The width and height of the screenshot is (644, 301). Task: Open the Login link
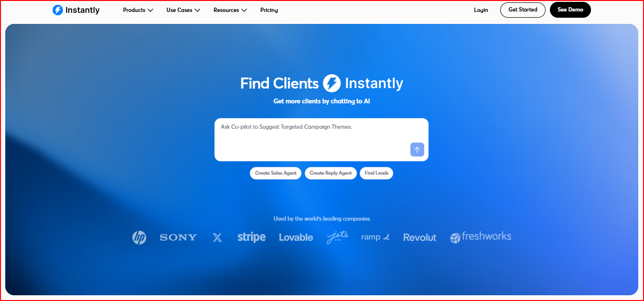481,10
